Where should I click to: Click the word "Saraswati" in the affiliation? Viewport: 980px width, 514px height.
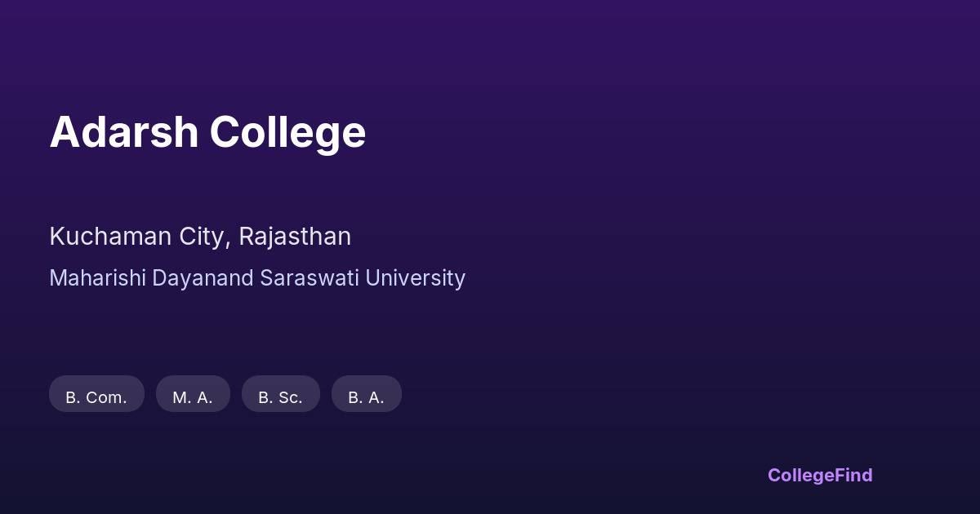click(310, 278)
